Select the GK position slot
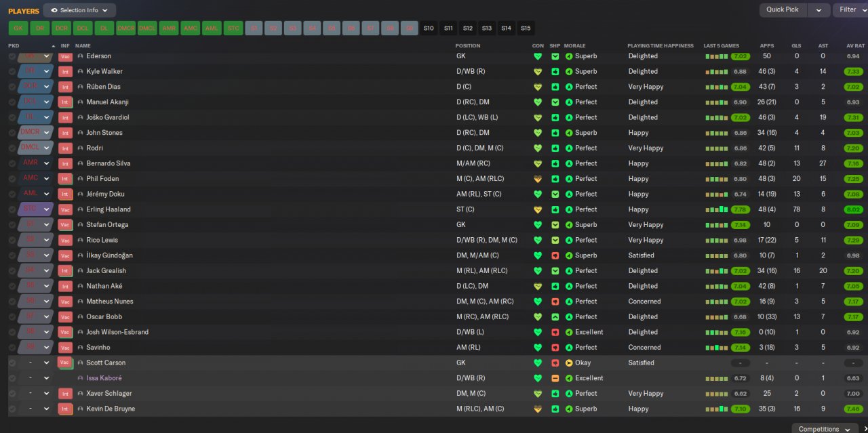The height and width of the screenshot is (433, 868). 18,28
